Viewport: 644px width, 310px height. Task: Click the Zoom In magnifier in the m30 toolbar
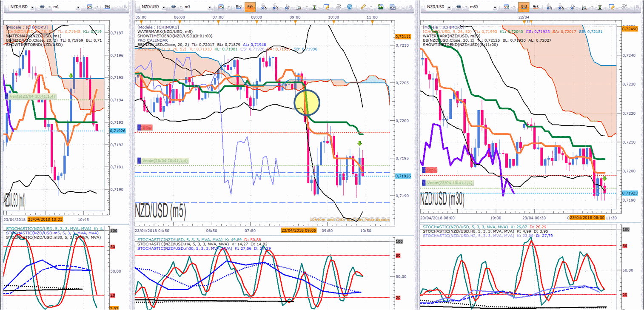[549, 7]
